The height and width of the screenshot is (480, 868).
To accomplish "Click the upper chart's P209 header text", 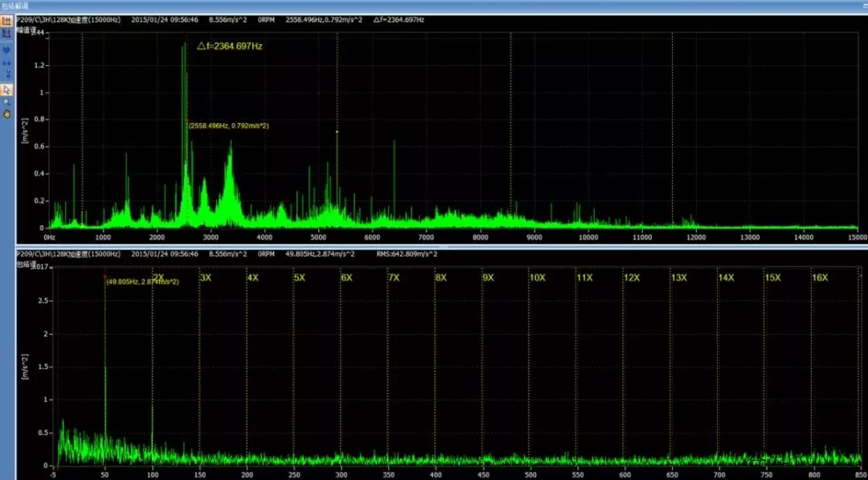I will (x=68, y=18).
